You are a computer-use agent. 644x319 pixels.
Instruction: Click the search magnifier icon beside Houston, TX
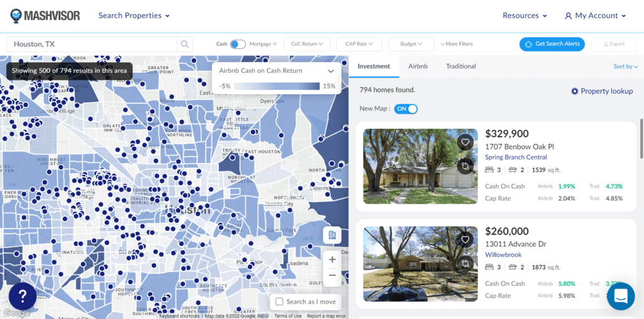184,44
